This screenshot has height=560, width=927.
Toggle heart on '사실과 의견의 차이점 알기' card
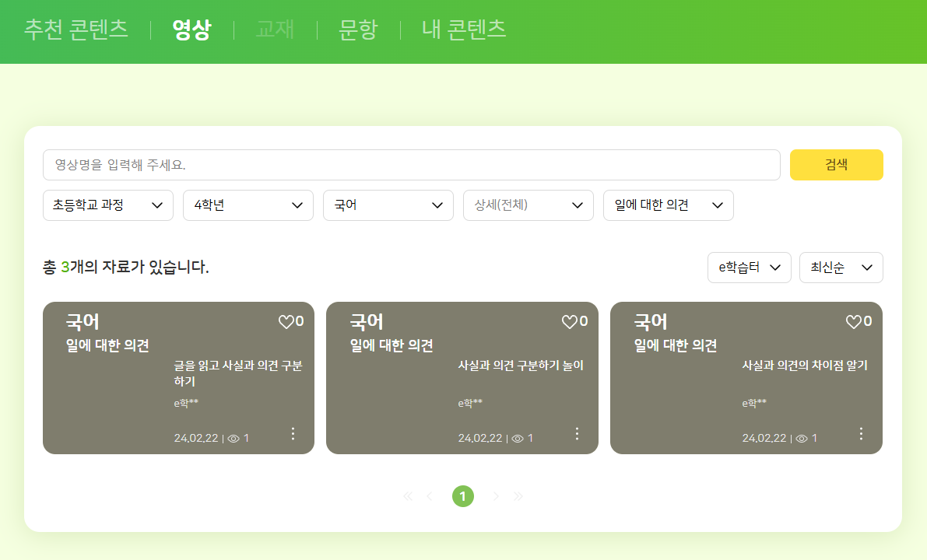click(854, 322)
